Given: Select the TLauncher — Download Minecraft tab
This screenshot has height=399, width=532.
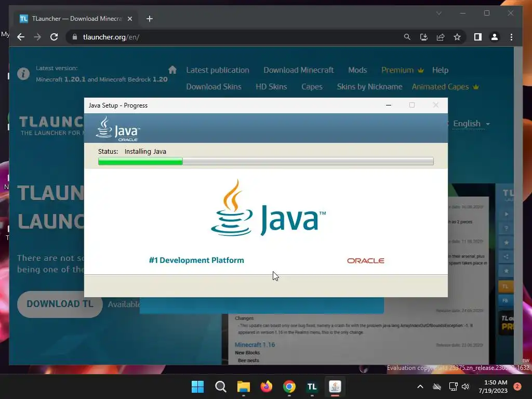Looking at the screenshot, I should point(76,19).
